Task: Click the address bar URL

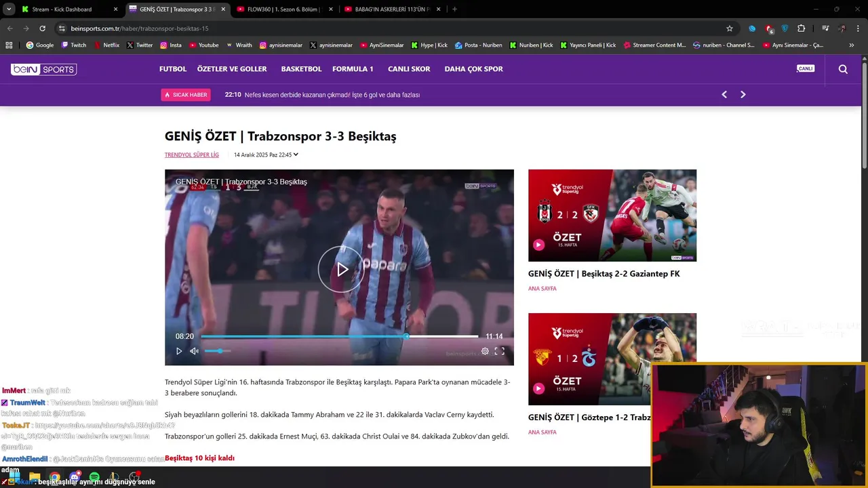Action: point(140,28)
